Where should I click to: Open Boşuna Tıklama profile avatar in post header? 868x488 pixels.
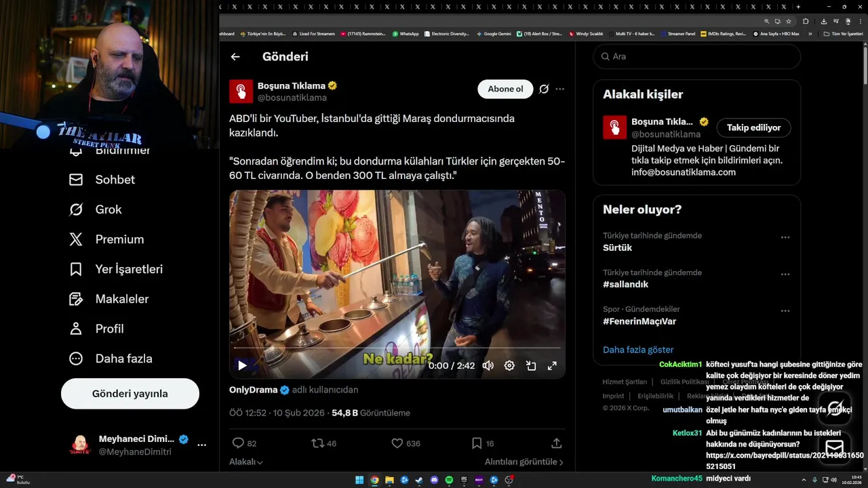241,91
